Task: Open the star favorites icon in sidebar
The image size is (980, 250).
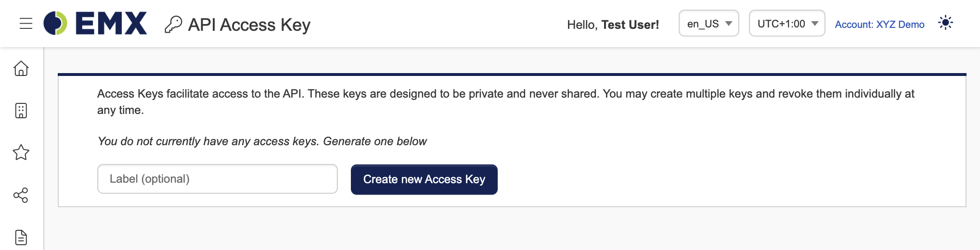Action: [x=21, y=152]
